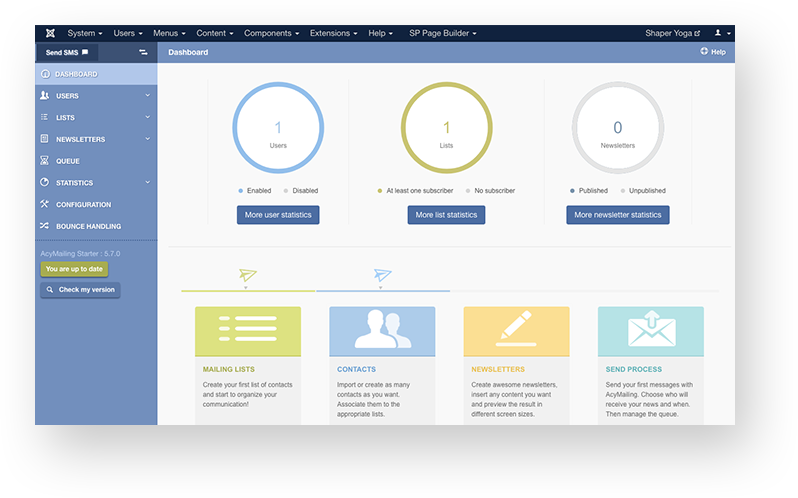Click the Dashboard info icon in sidebar
Viewport: 798px width, 498px height.
tap(45, 74)
